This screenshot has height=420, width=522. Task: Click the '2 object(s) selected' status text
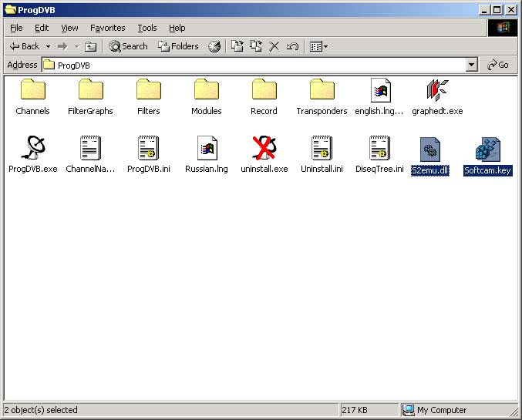(41, 410)
